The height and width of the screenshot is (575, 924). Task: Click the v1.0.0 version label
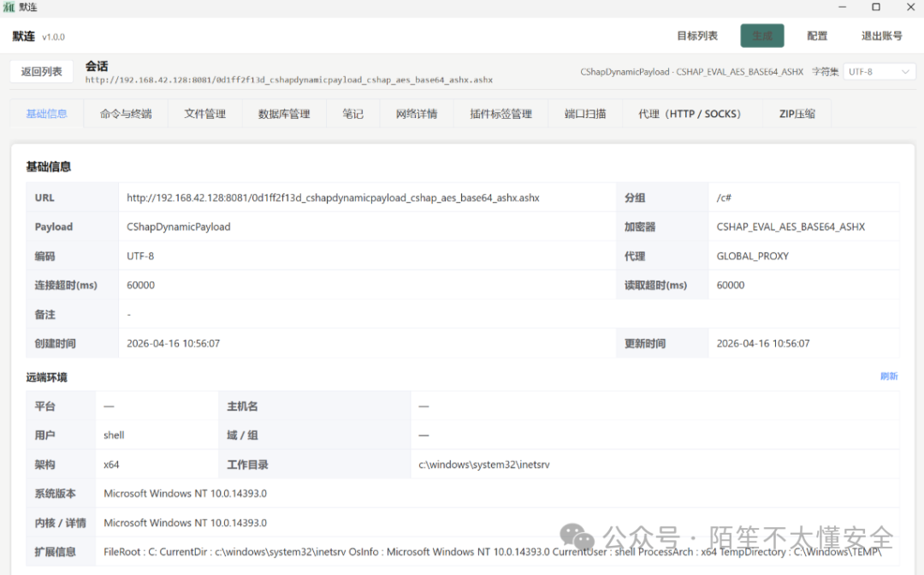pyautogui.click(x=53, y=37)
